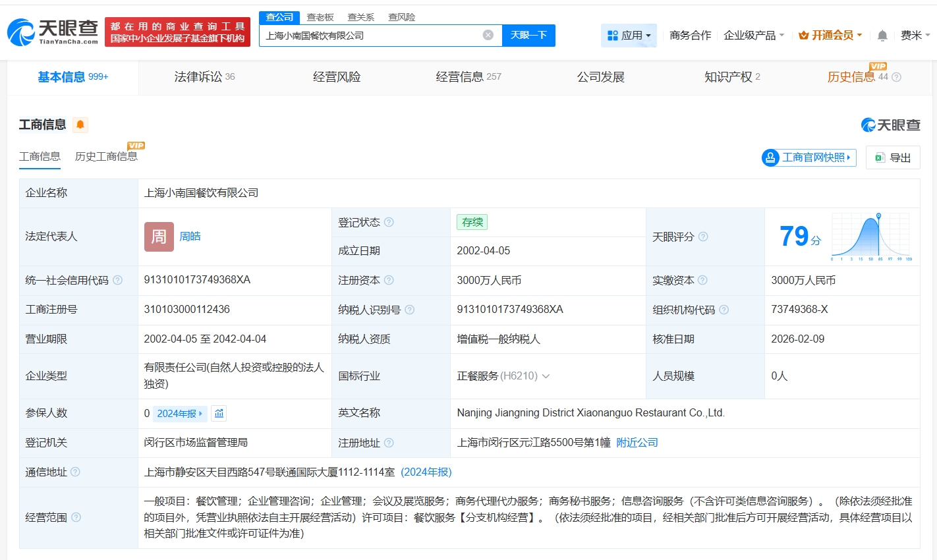This screenshot has width=937, height=560.
Task: Click help icon next to 天眼评分
Action: click(x=703, y=237)
